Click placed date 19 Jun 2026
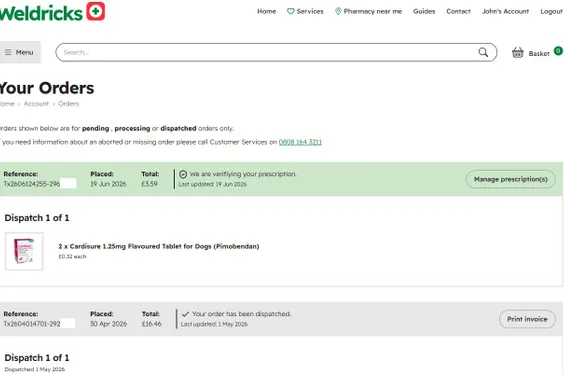564x375 pixels. 108,184
